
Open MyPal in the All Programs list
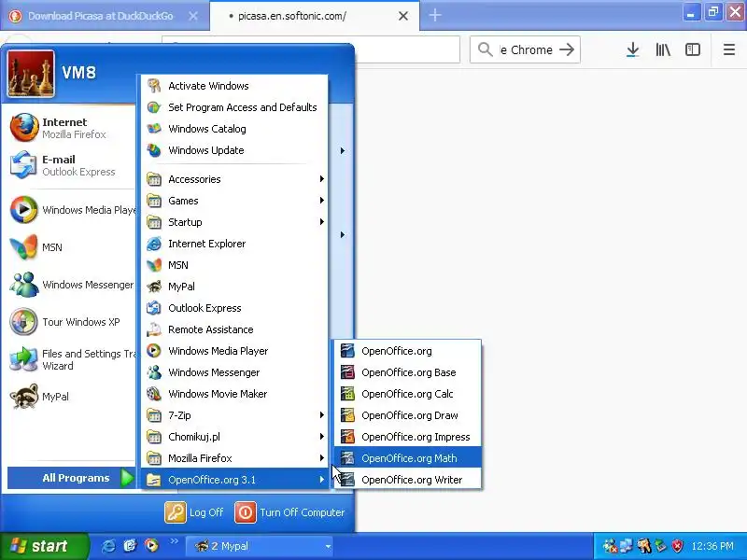pyautogui.click(x=234, y=287)
